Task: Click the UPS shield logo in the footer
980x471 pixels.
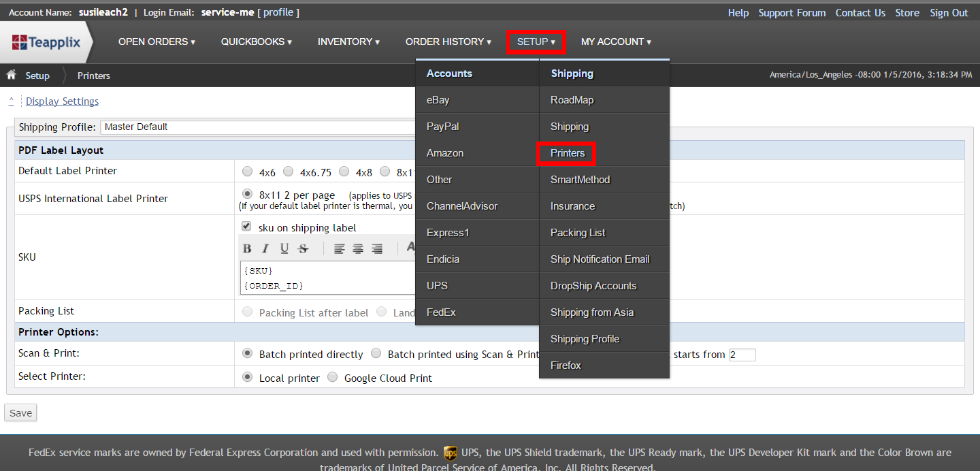Action: pyautogui.click(x=450, y=453)
